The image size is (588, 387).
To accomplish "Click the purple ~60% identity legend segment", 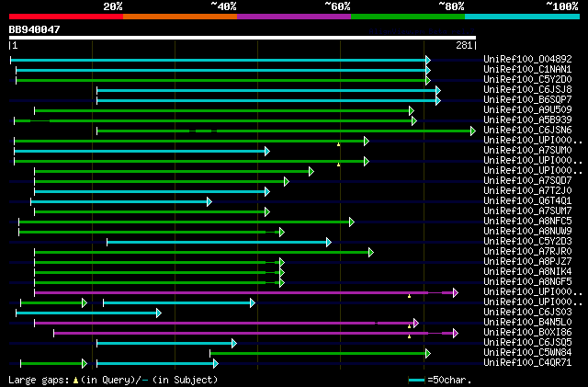I will pos(294,17).
